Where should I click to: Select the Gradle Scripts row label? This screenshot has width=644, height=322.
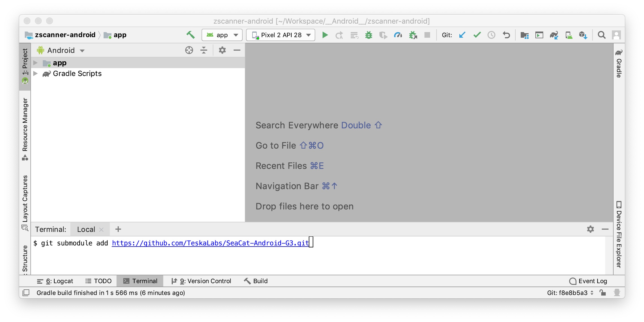77,73
